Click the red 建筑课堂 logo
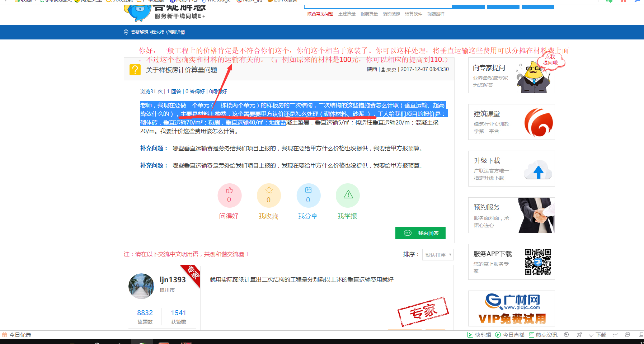The image size is (644, 344). click(x=539, y=122)
